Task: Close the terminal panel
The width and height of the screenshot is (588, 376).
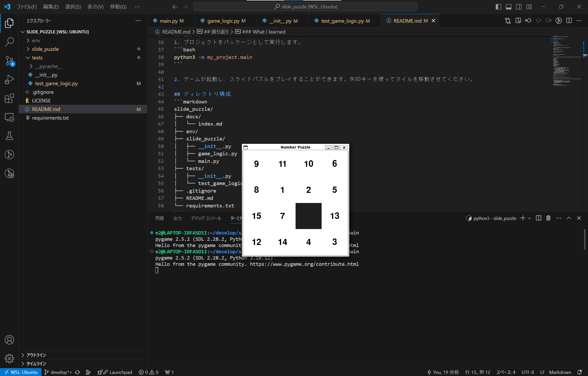Action: click(579, 218)
